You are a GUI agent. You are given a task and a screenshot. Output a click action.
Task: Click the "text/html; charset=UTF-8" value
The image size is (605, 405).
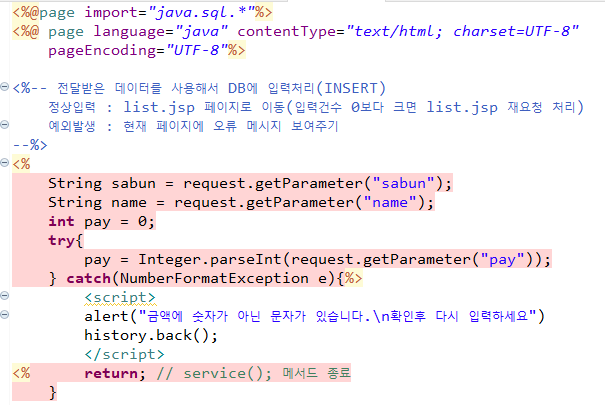pos(462,32)
